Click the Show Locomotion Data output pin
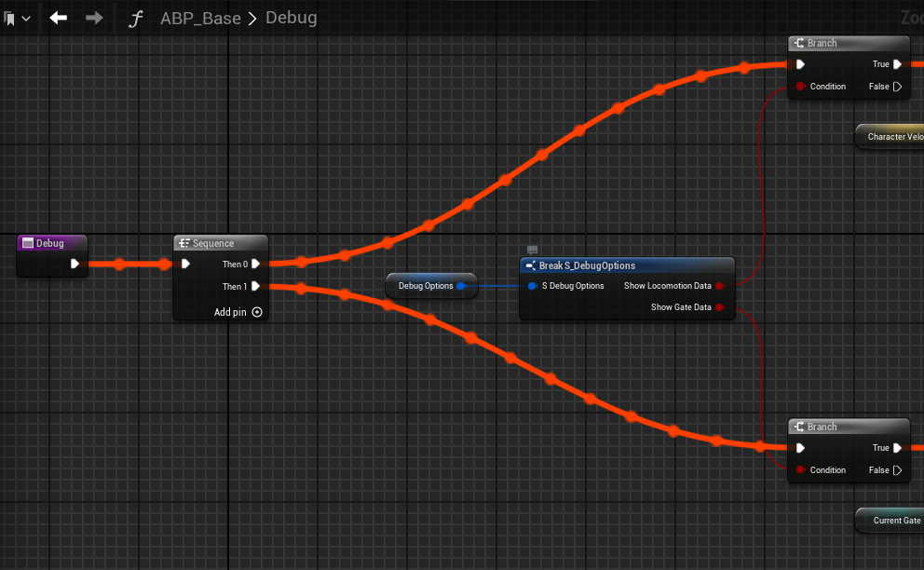Screen dimensions: 924x570 (x=719, y=286)
